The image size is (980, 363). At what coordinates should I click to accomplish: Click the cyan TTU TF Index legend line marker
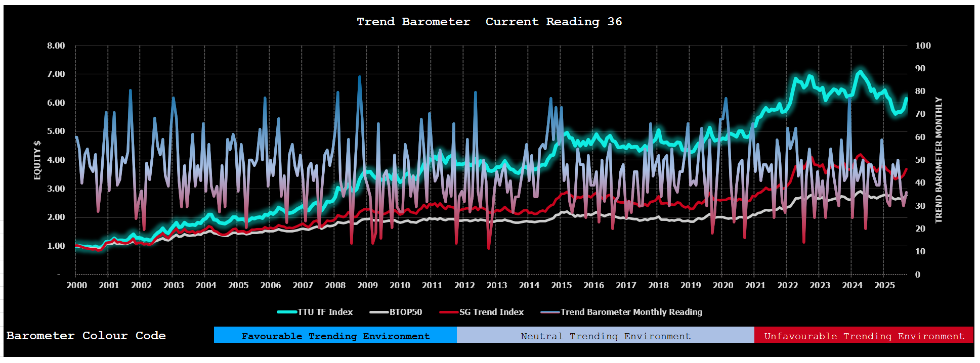[287, 312]
